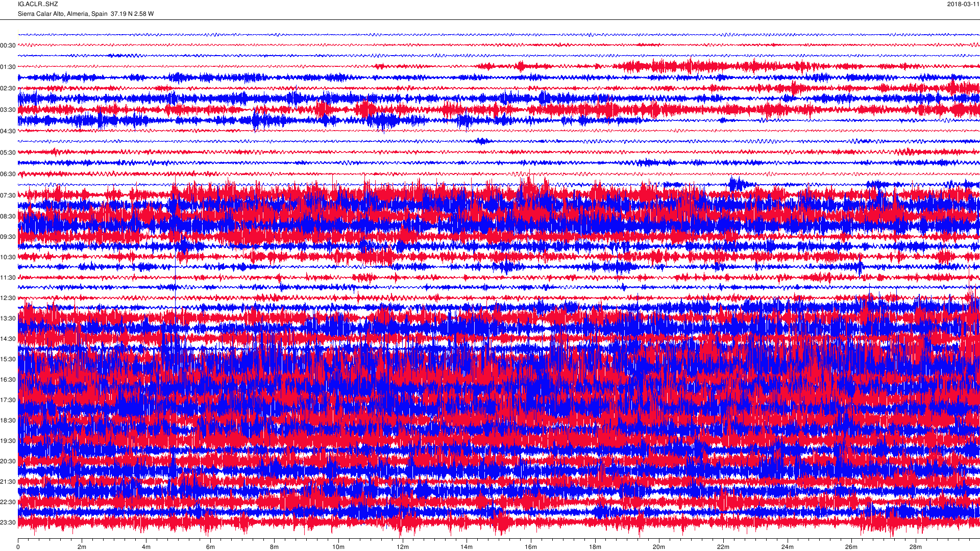Click the 00:30 time label
Screen dimensions: 980x551
tap(8, 45)
